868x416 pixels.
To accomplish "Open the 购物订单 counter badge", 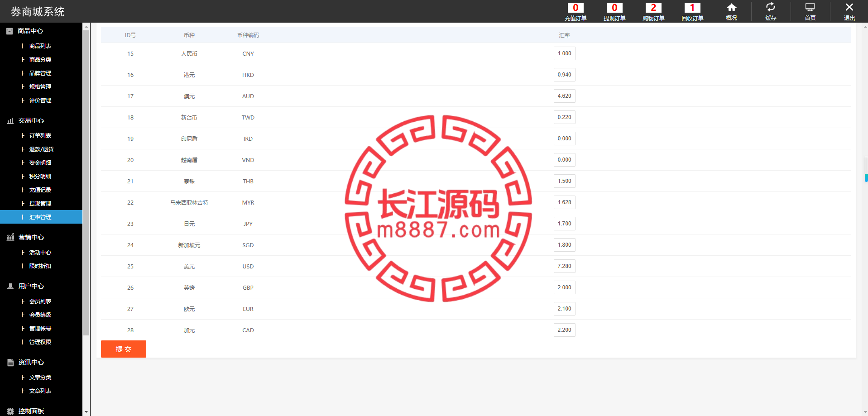I will [653, 8].
